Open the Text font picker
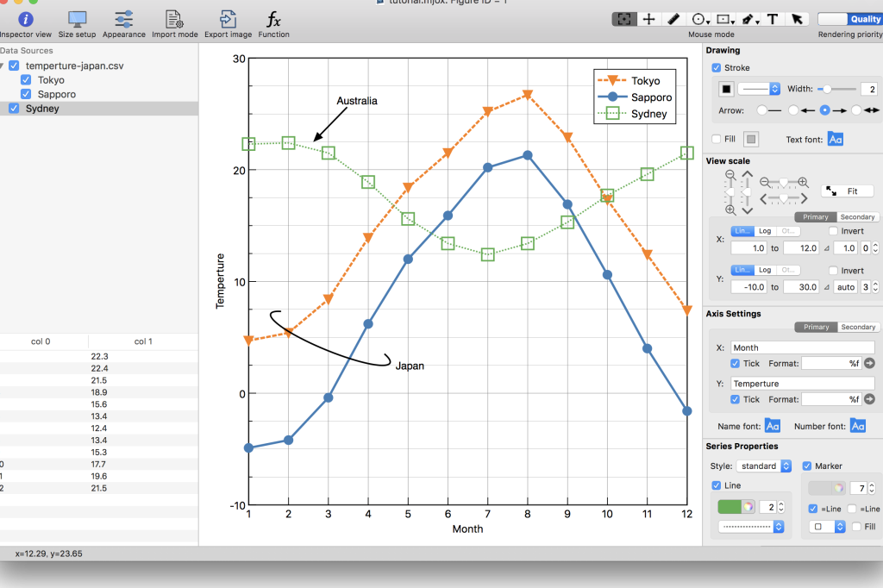Image resolution: width=883 pixels, height=588 pixels. (836, 139)
